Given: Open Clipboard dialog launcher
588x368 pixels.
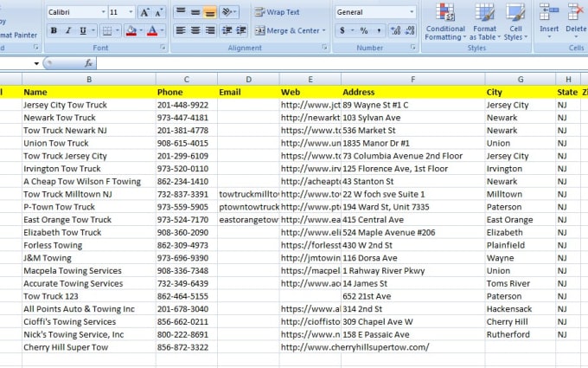Looking at the screenshot, I should 36,48.
